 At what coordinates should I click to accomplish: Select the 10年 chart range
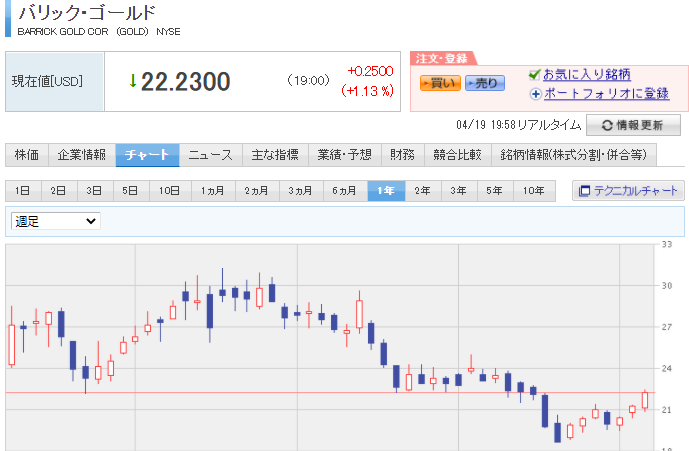tap(534, 191)
